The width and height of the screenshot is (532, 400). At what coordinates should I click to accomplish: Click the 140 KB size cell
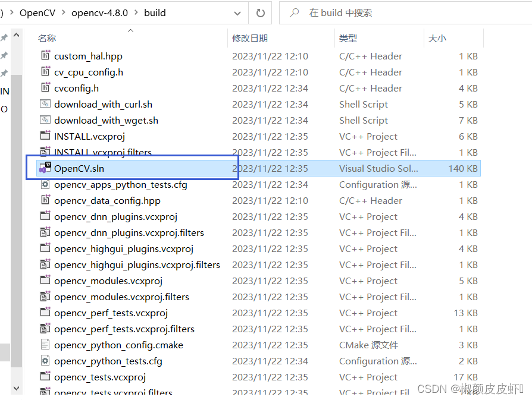coord(463,168)
